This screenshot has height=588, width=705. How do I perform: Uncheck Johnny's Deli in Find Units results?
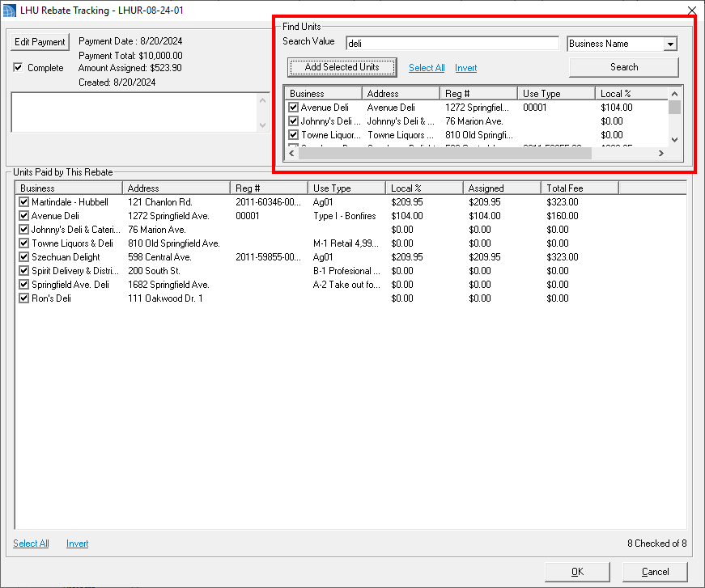pos(293,121)
